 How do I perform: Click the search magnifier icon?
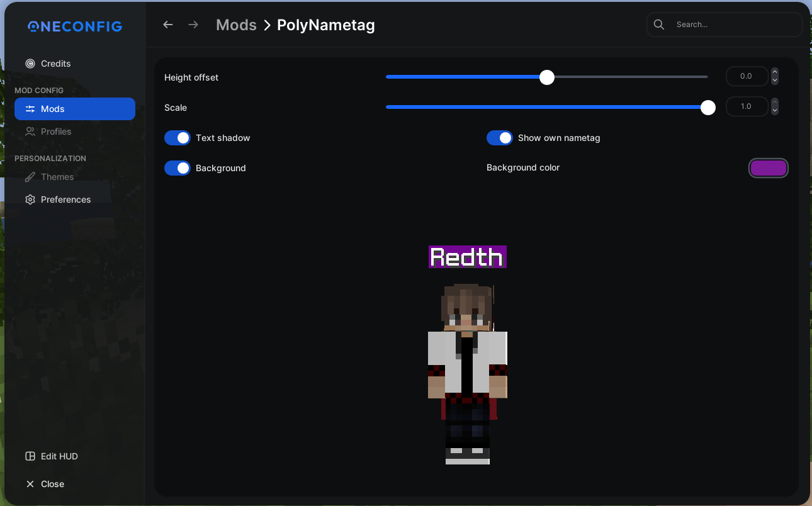(x=659, y=25)
